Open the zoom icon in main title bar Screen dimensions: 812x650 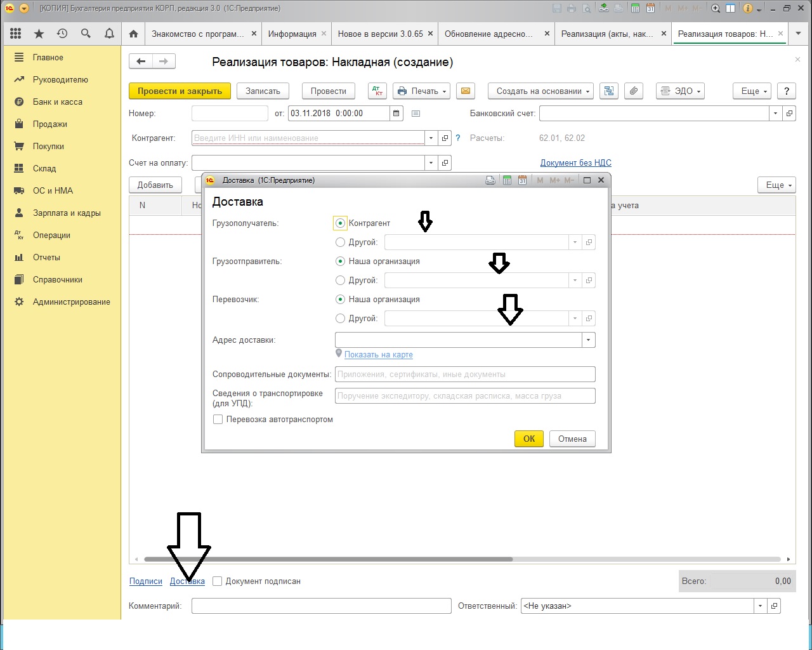pyautogui.click(x=716, y=8)
